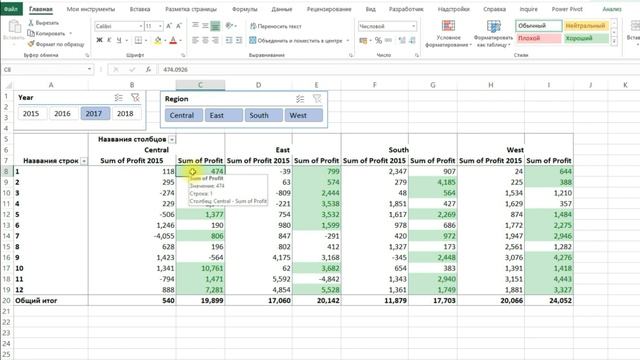Image resolution: width=640 pixels, height=360 pixels.
Task: Click Merge and Center (Объединить и поместить в центре)
Action: point(296,40)
